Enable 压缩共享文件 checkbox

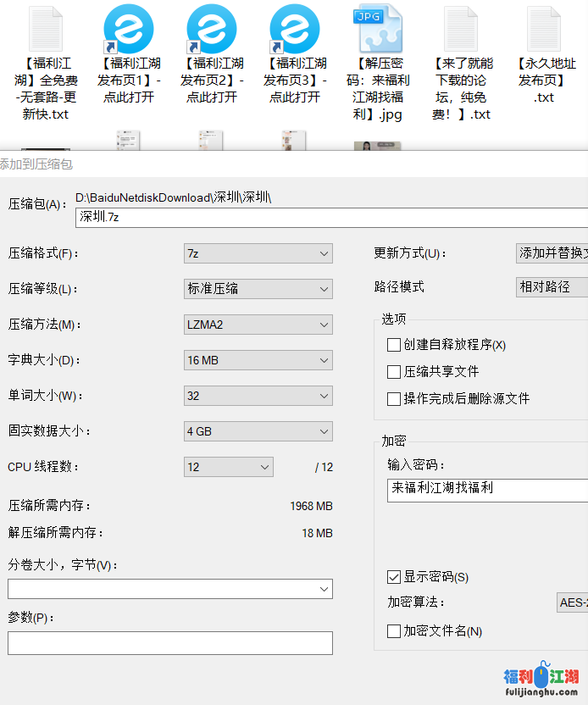(x=394, y=371)
